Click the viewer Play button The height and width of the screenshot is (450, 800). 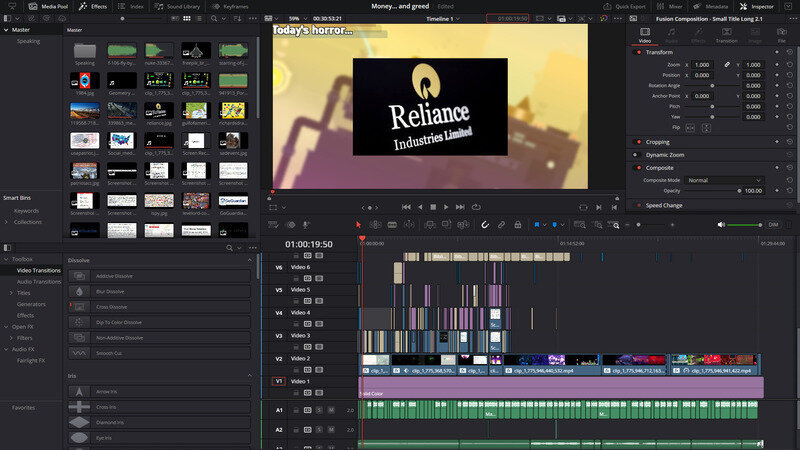click(446, 207)
